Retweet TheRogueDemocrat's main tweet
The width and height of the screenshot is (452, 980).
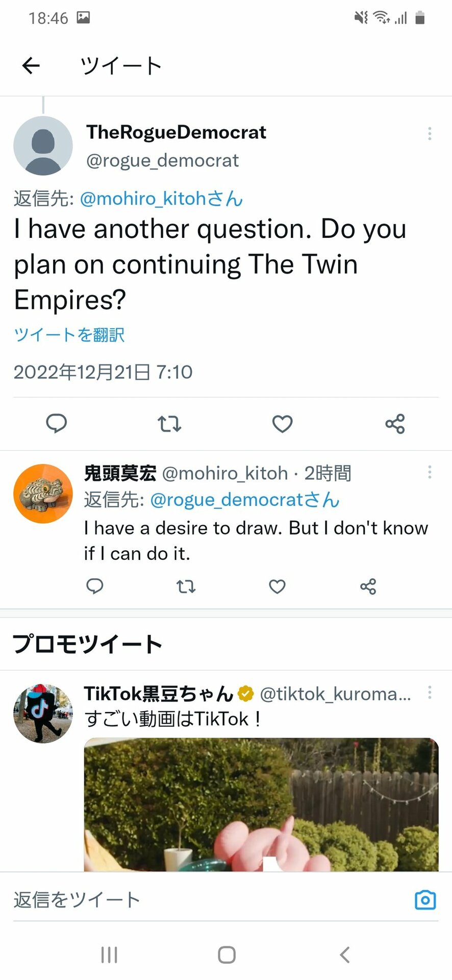click(x=169, y=424)
